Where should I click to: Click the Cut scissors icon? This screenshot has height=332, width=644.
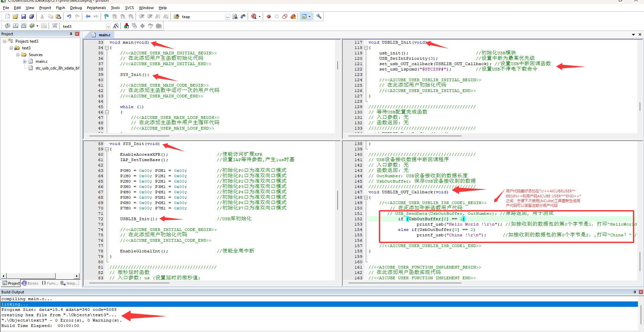pyautogui.click(x=42, y=16)
